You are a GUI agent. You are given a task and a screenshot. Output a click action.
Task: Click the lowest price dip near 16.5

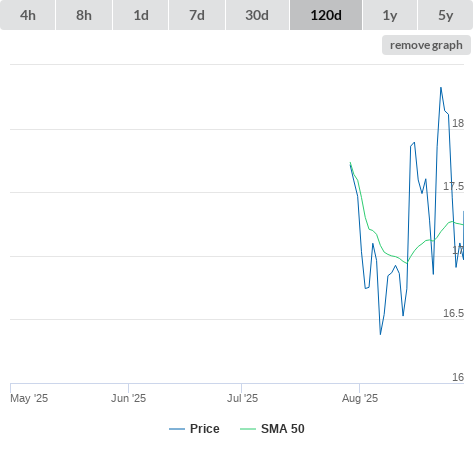pos(380,334)
